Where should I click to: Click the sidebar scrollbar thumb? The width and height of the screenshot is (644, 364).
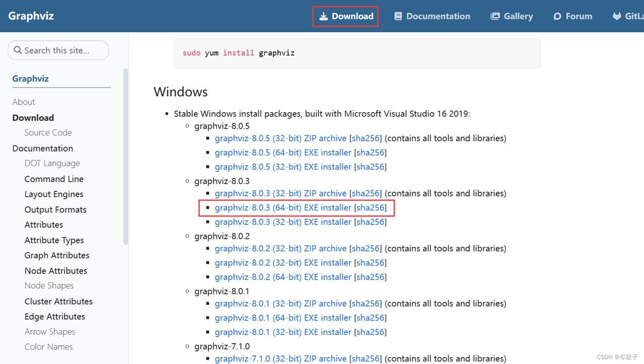(x=126, y=156)
